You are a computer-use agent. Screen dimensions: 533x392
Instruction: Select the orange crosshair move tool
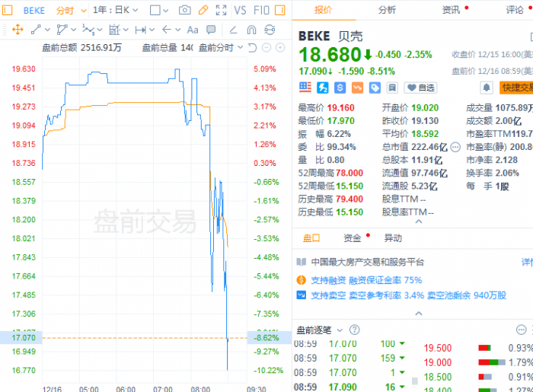(17, 30)
